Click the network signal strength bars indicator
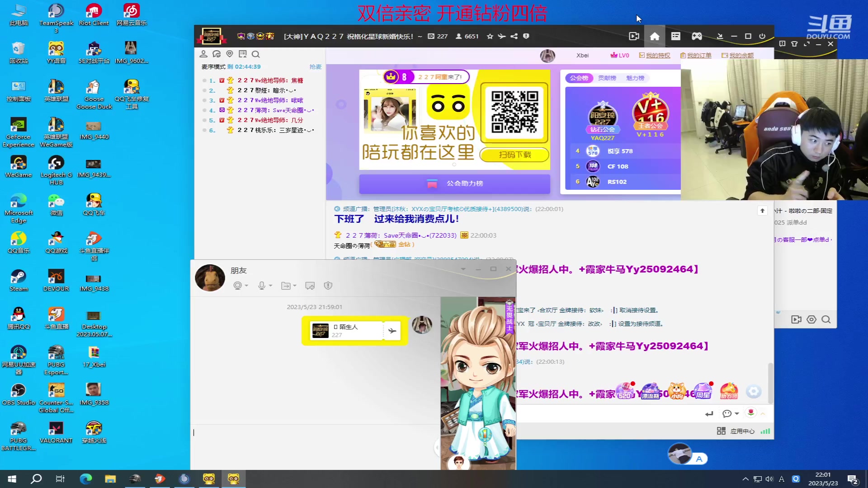Screen dimensions: 868x488 click(x=766, y=431)
